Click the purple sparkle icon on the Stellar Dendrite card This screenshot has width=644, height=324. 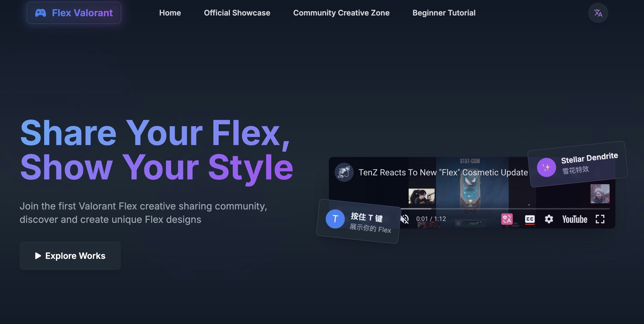[x=547, y=167]
